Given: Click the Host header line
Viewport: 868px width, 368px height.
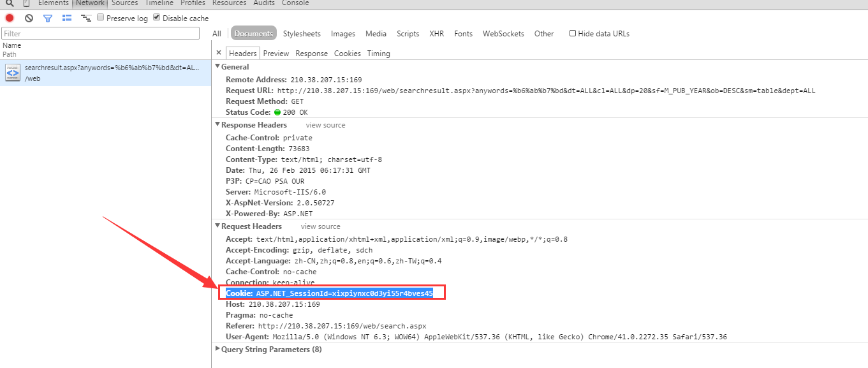Looking at the screenshot, I should pos(273,304).
